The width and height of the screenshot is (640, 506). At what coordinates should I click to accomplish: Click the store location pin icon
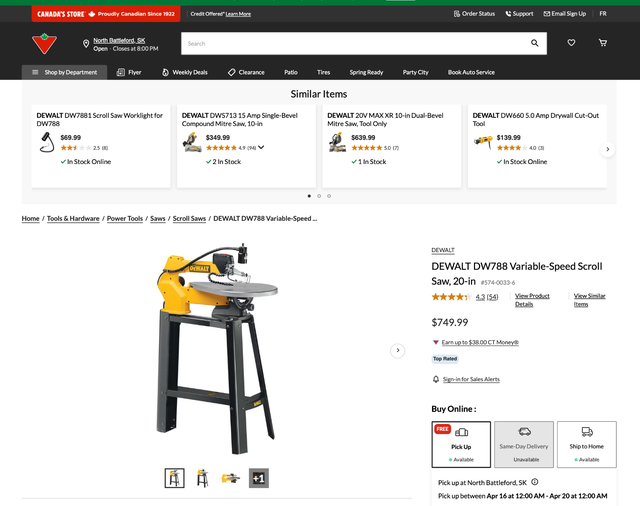pos(86,44)
